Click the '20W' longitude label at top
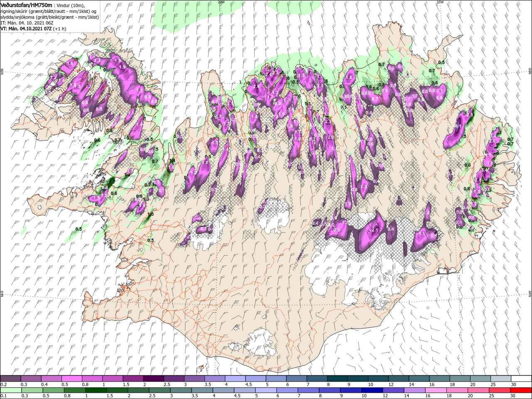Viewport: 532px width, 399px height. [221, 2]
